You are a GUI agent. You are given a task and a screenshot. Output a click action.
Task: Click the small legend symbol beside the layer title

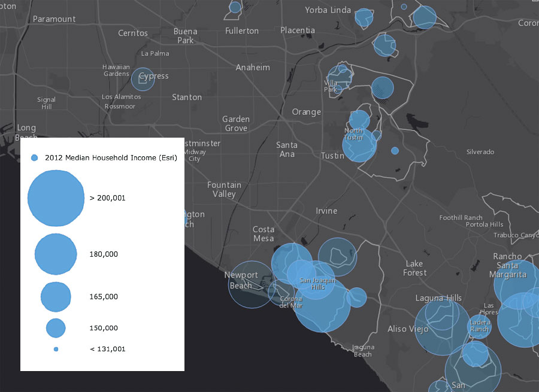pos(35,157)
